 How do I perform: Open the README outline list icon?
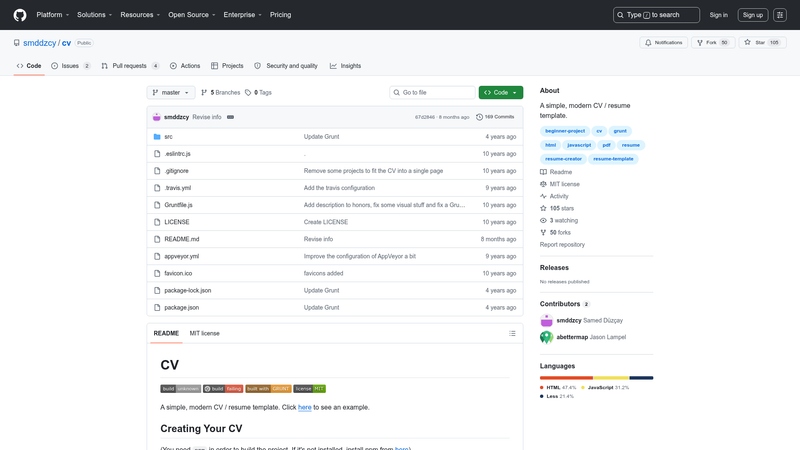(x=512, y=333)
